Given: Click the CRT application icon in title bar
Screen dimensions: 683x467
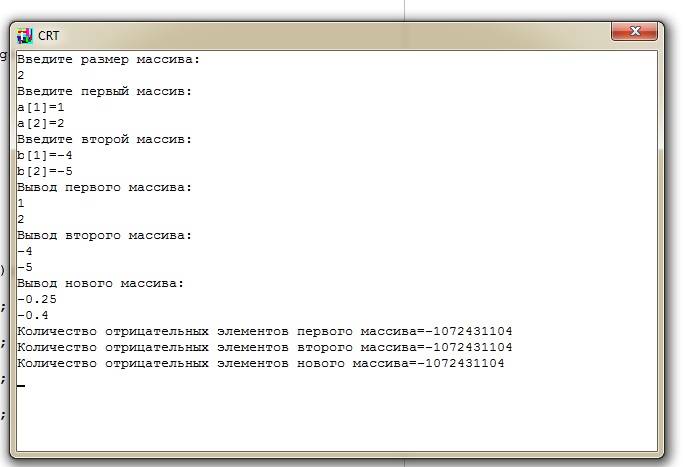Looking at the screenshot, I should [x=25, y=35].
